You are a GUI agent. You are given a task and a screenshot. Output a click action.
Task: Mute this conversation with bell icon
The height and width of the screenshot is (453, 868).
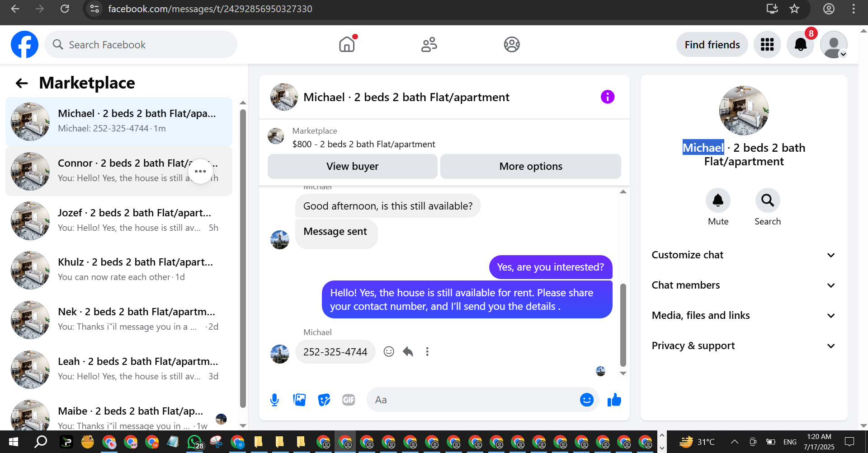(x=718, y=200)
